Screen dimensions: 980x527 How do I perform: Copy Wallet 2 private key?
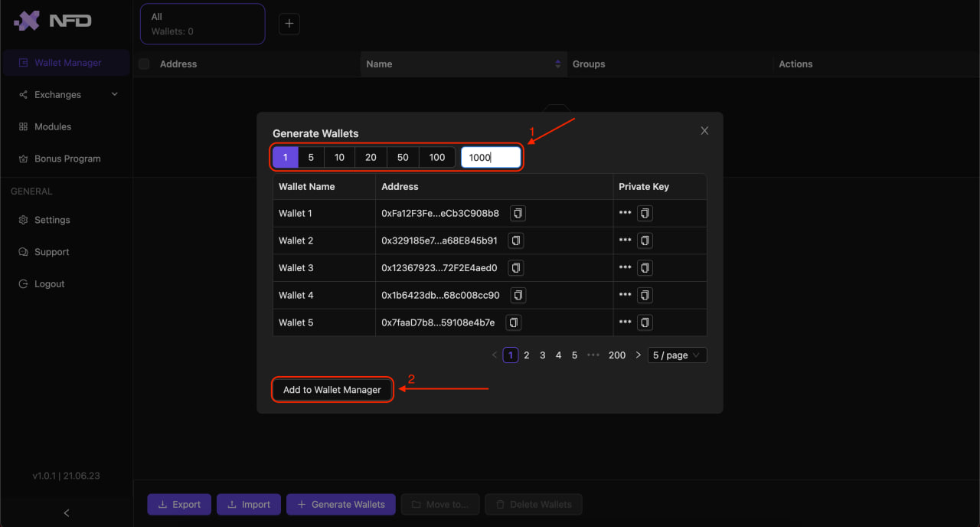click(645, 241)
